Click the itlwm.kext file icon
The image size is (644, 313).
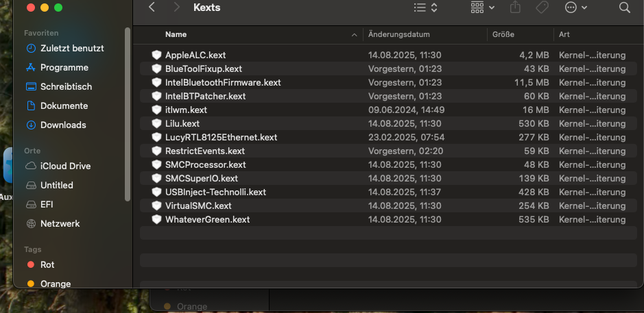click(156, 110)
